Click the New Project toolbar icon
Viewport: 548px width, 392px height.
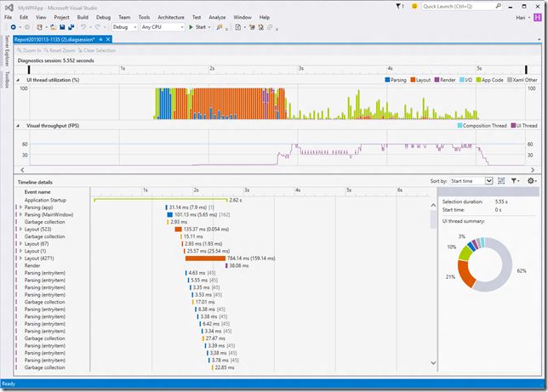39,27
